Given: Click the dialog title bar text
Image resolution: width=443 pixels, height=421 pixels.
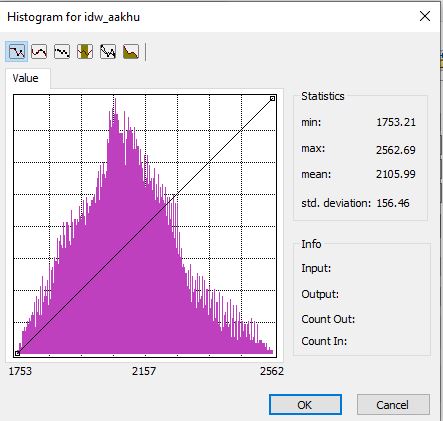Looking at the screenshot, I should [x=73, y=17].
